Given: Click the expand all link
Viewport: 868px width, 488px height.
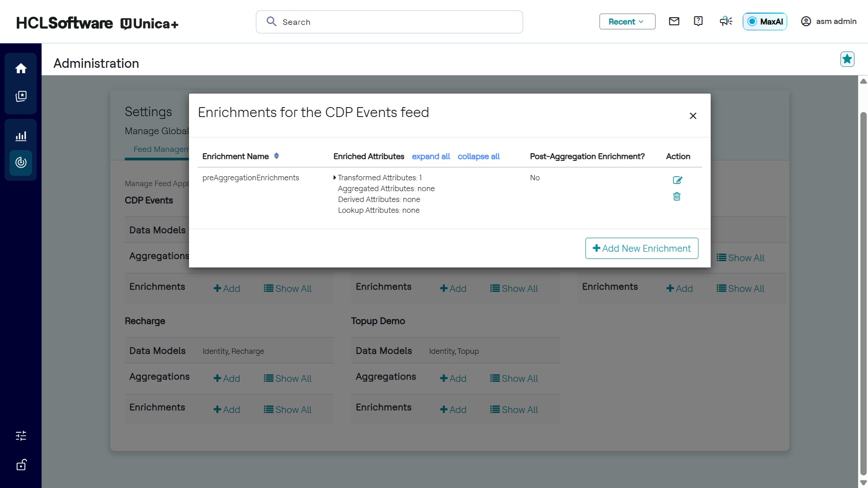Looking at the screenshot, I should pos(431,156).
